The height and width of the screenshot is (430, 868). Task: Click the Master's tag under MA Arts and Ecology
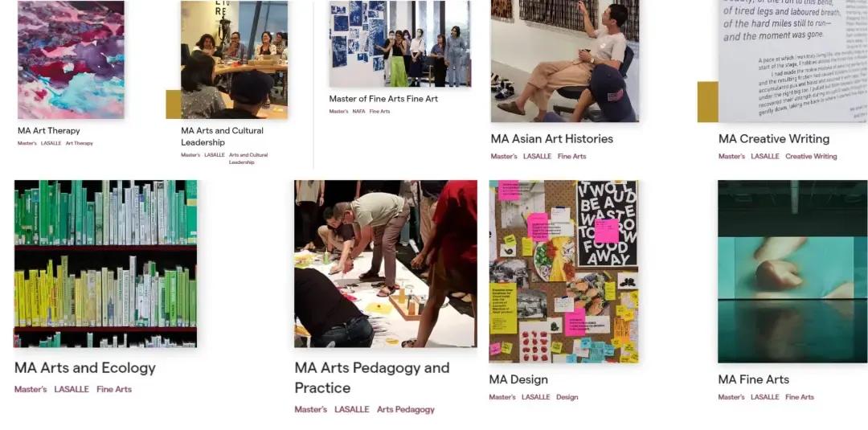(31, 389)
